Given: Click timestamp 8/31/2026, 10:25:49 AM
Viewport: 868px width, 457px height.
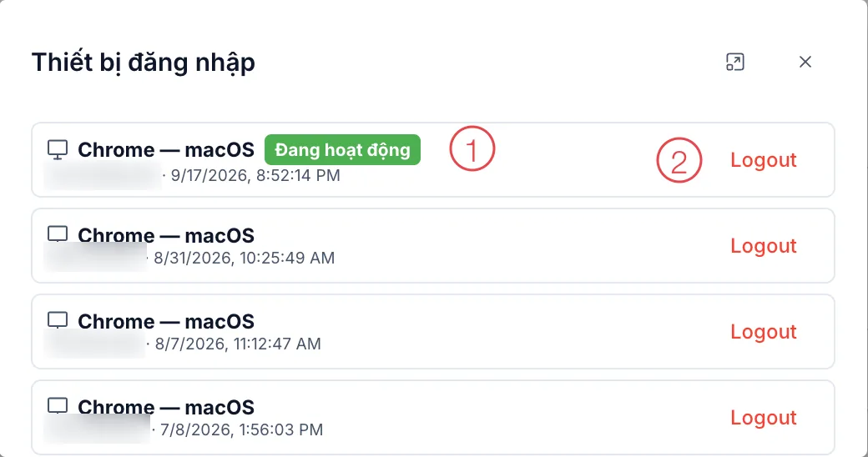Looking at the screenshot, I should click(x=244, y=258).
